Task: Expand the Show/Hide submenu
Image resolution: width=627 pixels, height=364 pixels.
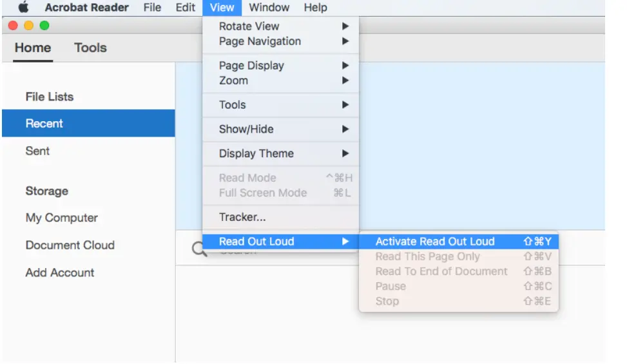Action: pos(281,129)
